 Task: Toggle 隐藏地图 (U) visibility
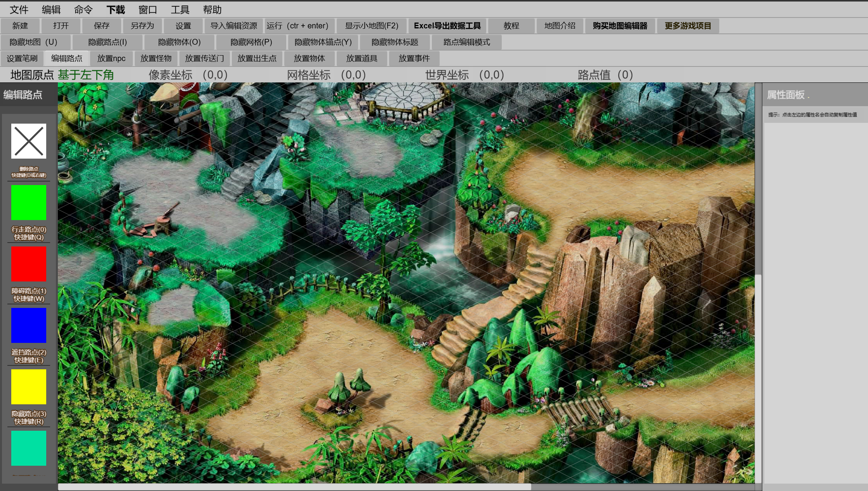(x=33, y=42)
